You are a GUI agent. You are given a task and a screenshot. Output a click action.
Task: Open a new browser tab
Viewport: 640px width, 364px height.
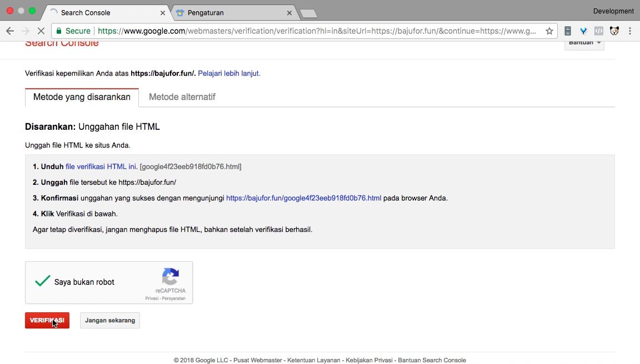(308, 13)
